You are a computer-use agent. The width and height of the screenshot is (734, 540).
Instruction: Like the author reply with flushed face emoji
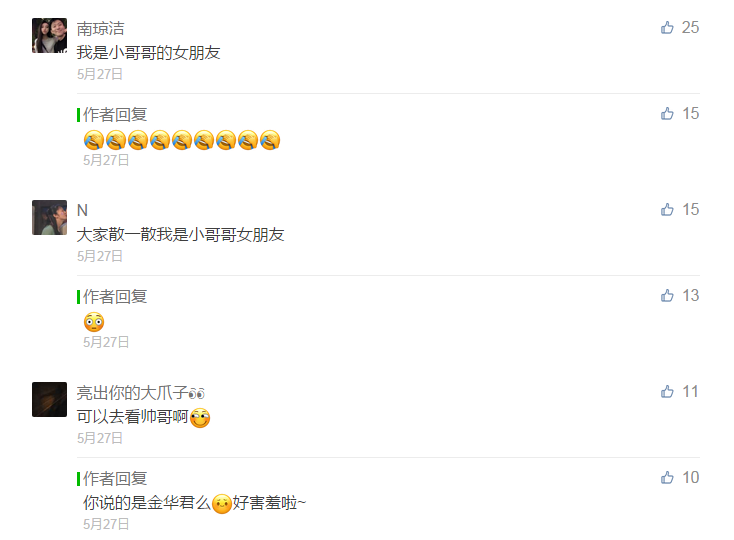(x=667, y=296)
